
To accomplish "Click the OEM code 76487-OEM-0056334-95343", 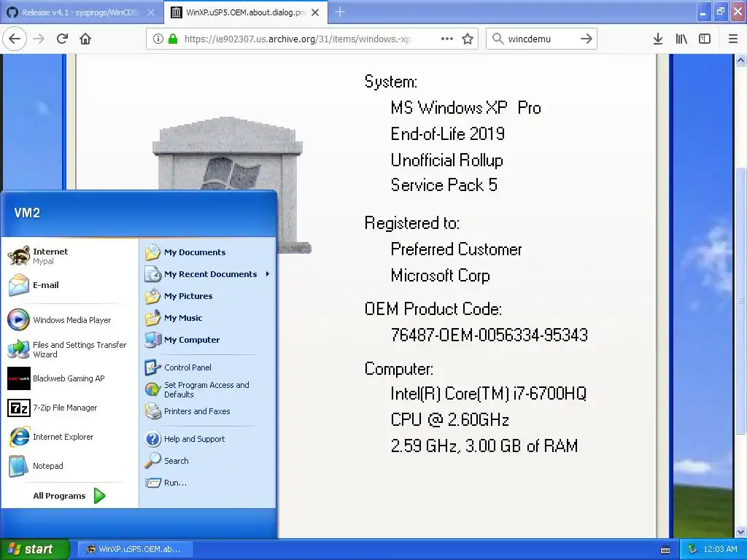I will pyautogui.click(x=489, y=335).
